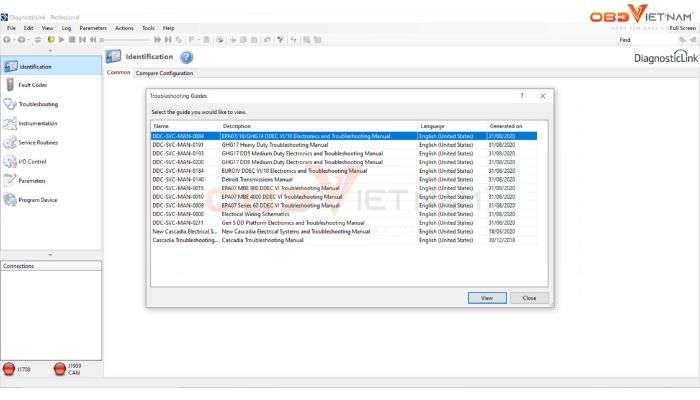Open the Identification panel in sidebar
Viewport: 700px width, 400px height.
pyautogui.click(x=51, y=66)
